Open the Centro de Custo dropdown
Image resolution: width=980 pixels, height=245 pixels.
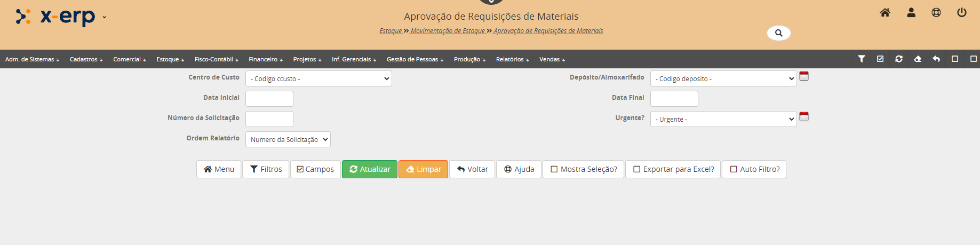(318, 78)
